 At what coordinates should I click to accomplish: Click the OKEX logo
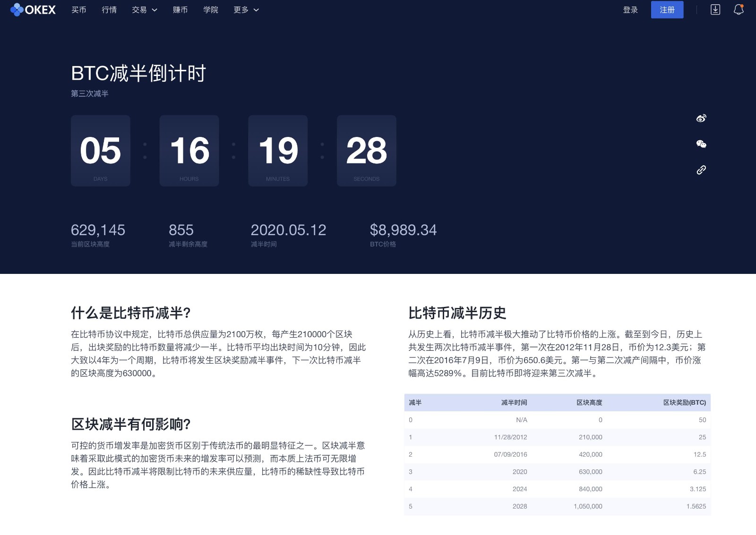(x=33, y=9)
